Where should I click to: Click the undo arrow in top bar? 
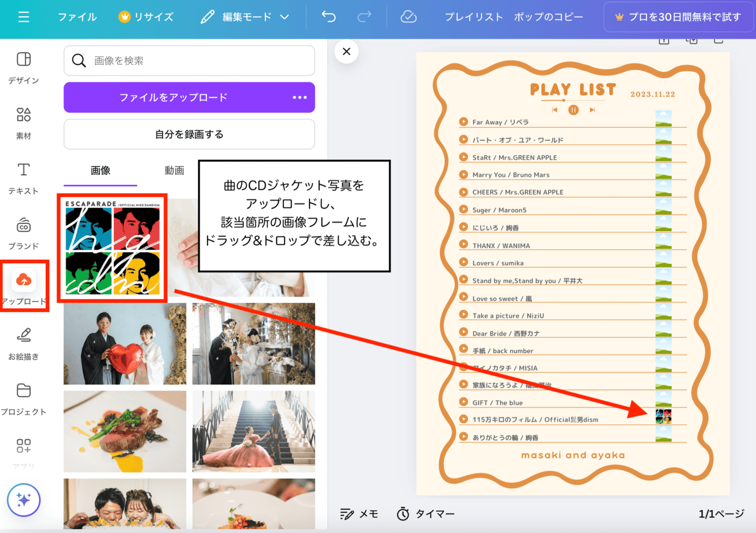[329, 17]
